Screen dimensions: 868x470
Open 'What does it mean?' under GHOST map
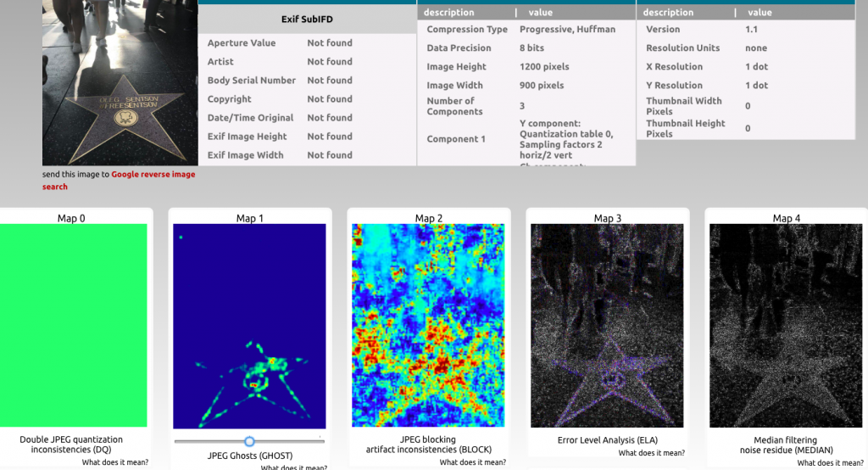coord(294,467)
